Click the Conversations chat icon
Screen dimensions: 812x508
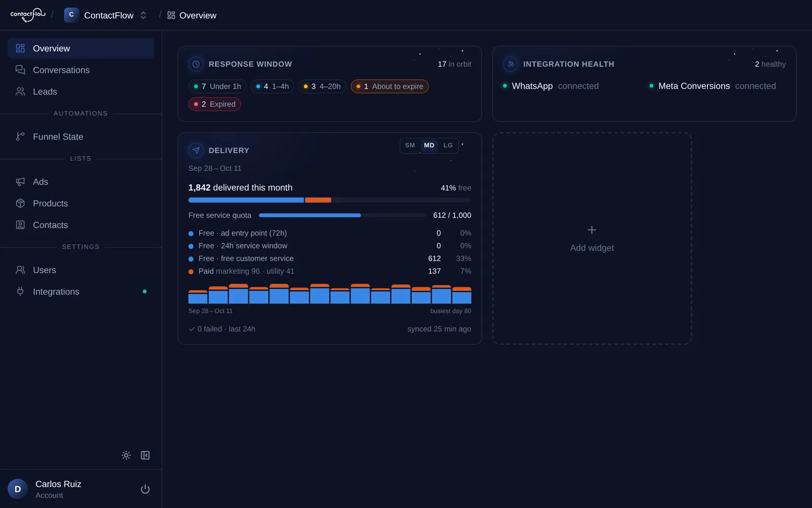pyautogui.click(x=20, y=70)
